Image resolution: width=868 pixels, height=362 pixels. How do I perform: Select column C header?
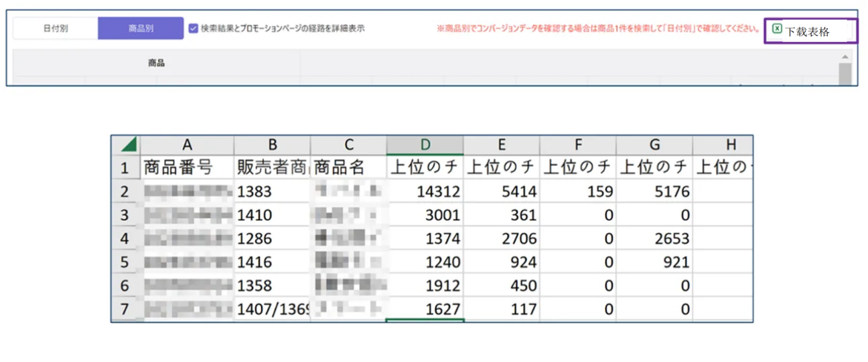(x=348, y=145)
